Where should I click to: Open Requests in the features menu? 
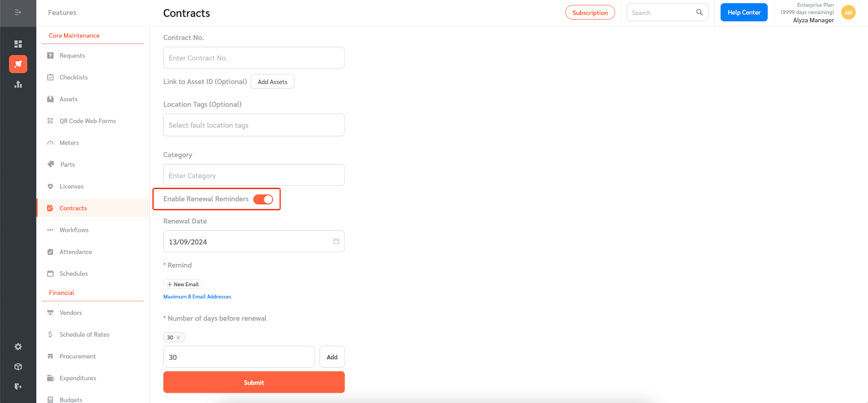pyautogui.click(x=72, y=55)
